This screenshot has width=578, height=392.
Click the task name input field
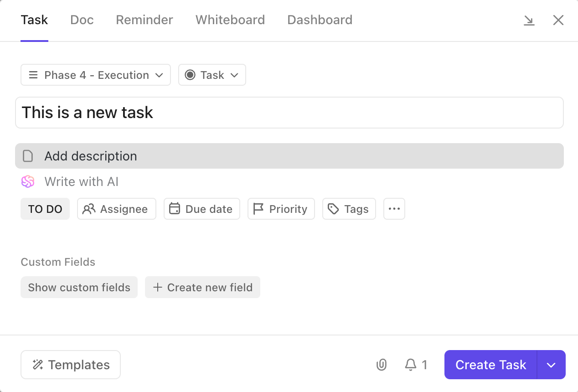tap(289, 113)
